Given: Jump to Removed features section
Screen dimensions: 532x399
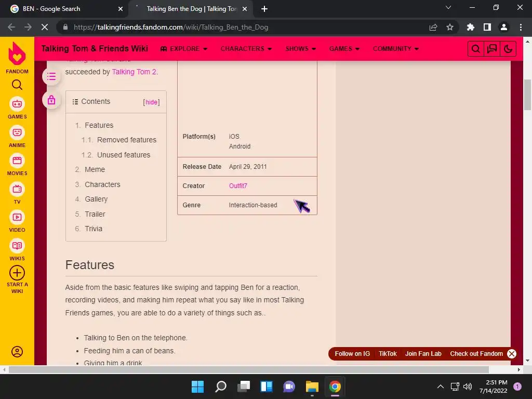Looking at the screenshot, I should point(127,140).
